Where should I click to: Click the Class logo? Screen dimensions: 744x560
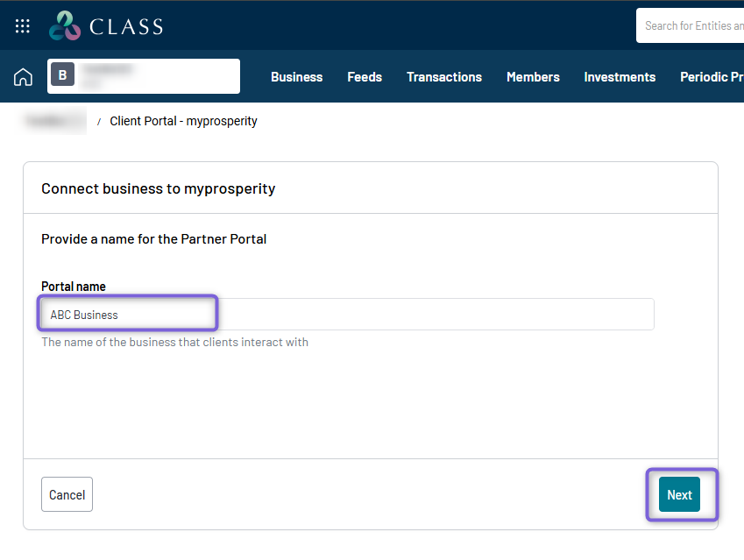click(x=106, y=25)
